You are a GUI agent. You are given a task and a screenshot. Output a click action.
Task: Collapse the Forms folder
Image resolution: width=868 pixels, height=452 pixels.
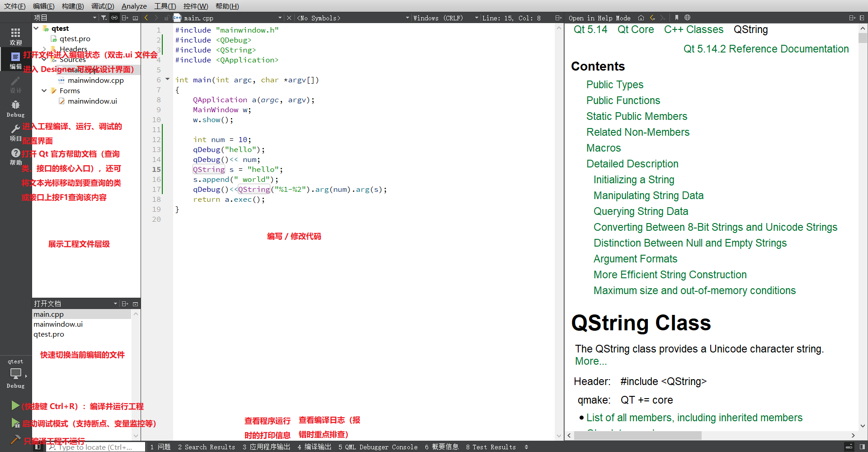(44, 90)
